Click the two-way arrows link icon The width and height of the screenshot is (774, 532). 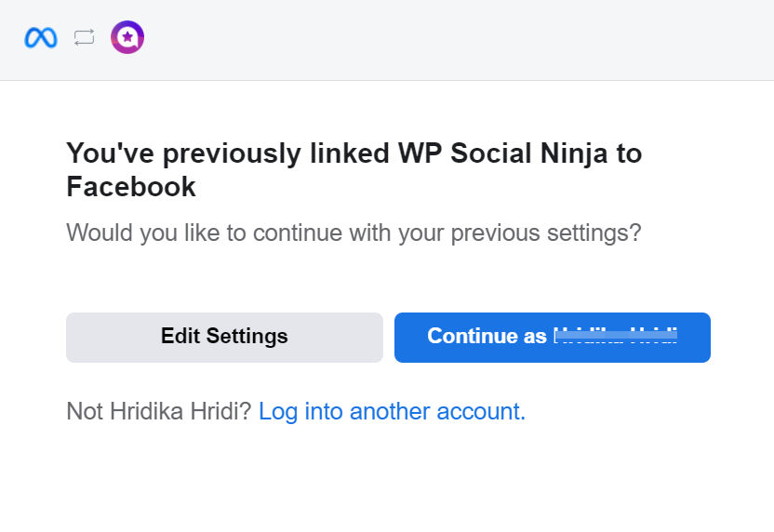click(x=85, y=38)
